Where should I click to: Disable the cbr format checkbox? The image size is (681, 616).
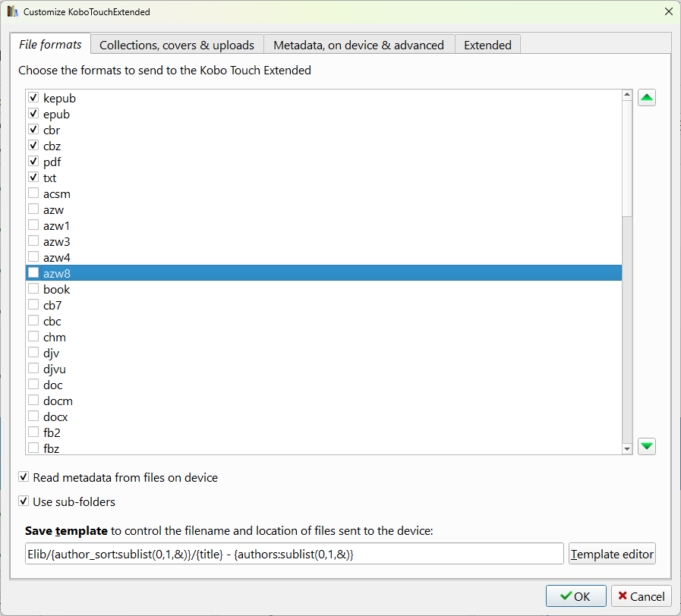point(33,130)
